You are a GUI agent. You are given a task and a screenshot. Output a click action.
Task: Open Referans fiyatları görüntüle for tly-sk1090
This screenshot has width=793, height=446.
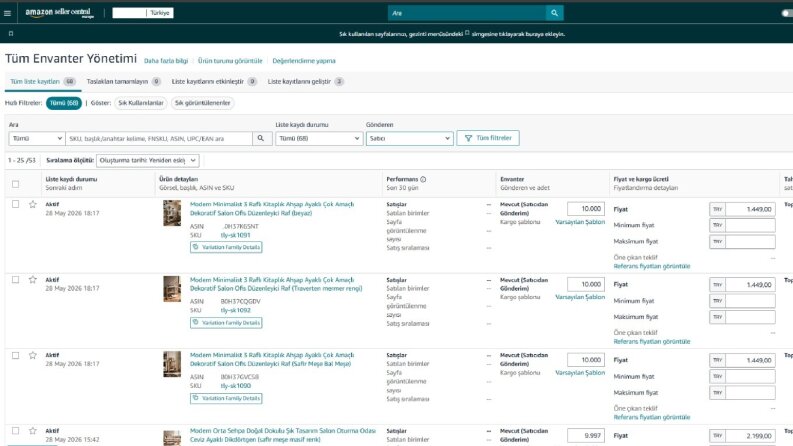[652, 417]
